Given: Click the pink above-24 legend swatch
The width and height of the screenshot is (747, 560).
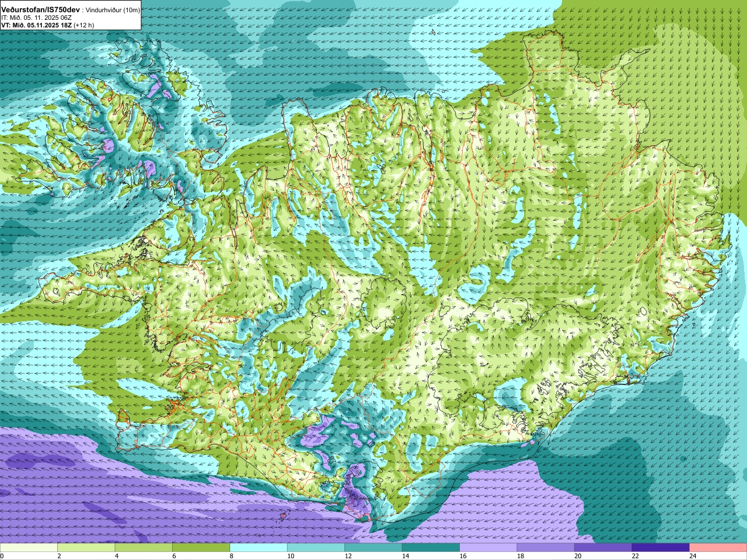Looking at the screenshot, I should click(x=718, y=548).
